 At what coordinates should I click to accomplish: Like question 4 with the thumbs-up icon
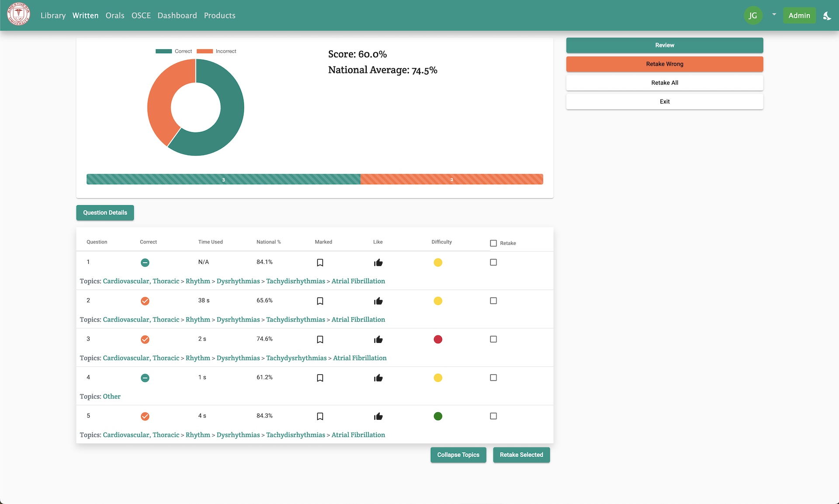pyautogui.click(x=378, y=378)
